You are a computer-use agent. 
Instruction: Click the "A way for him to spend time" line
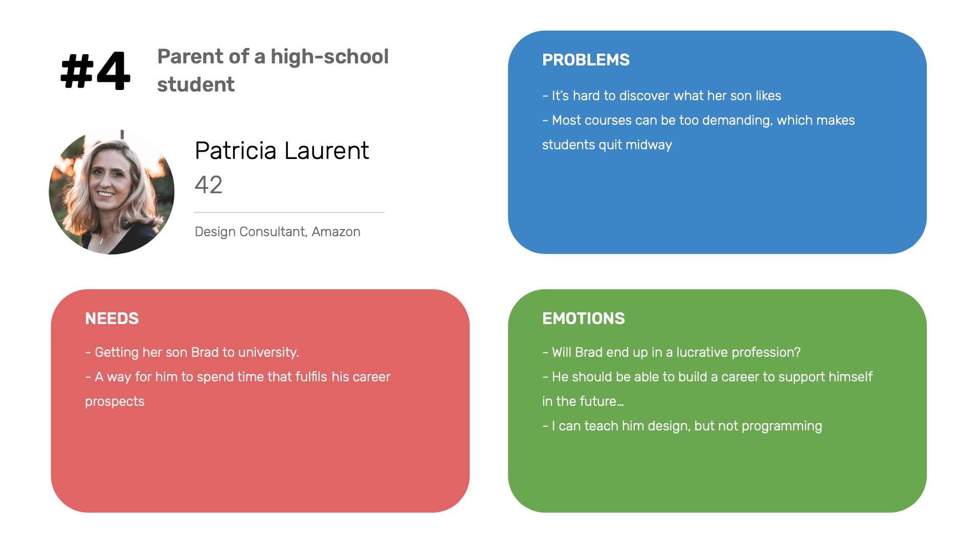237,377
